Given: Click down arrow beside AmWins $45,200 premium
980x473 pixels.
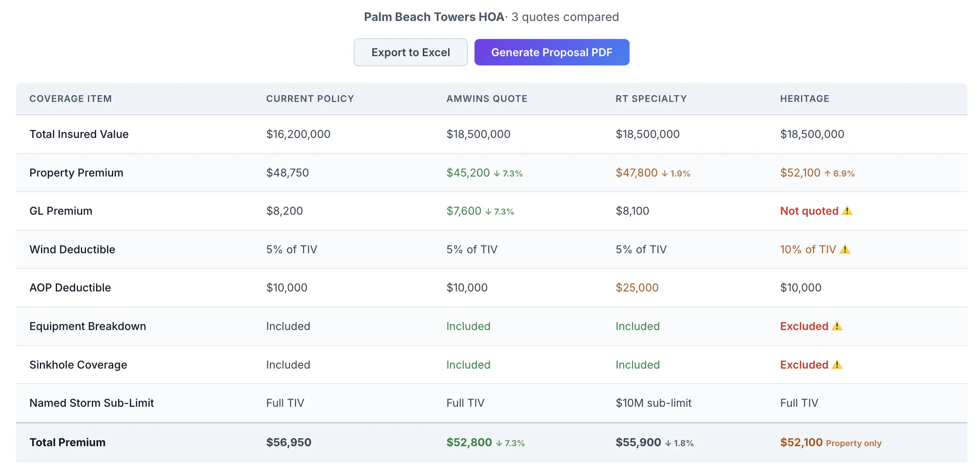Looking at the screenshot, I should (497, 174).
